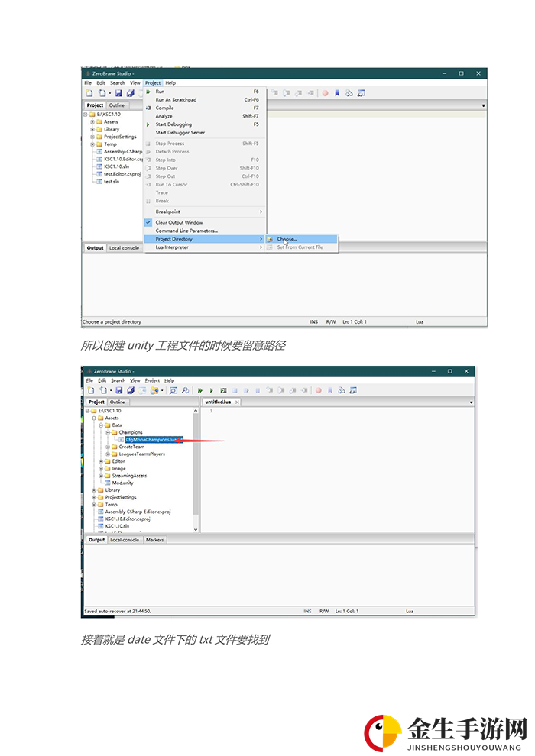Select KSC1.10.sln in upper project tree

tap(116, 166)
